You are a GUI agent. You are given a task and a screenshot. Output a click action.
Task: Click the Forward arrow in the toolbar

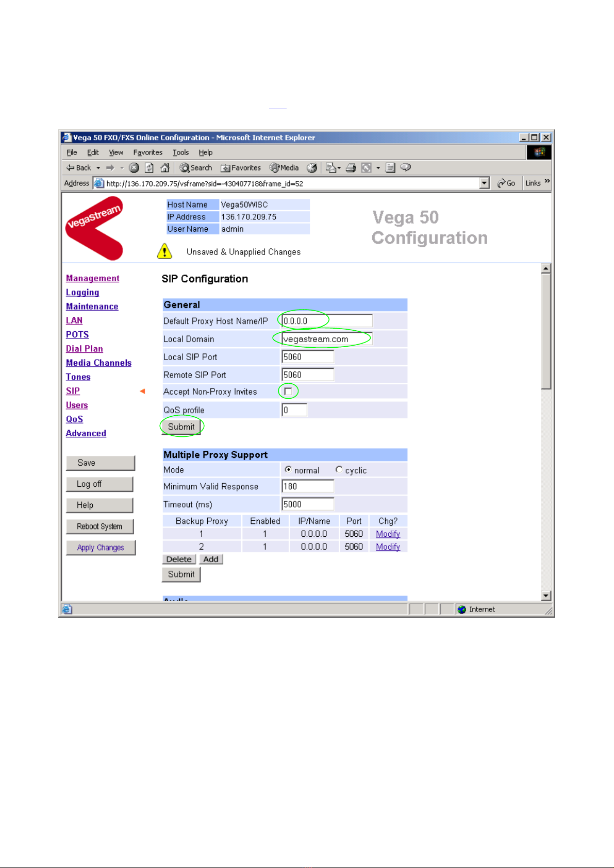[110, 168]
